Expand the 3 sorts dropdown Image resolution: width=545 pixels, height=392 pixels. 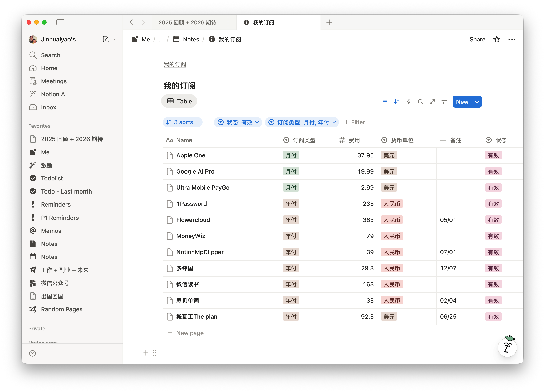pos(183,122)
